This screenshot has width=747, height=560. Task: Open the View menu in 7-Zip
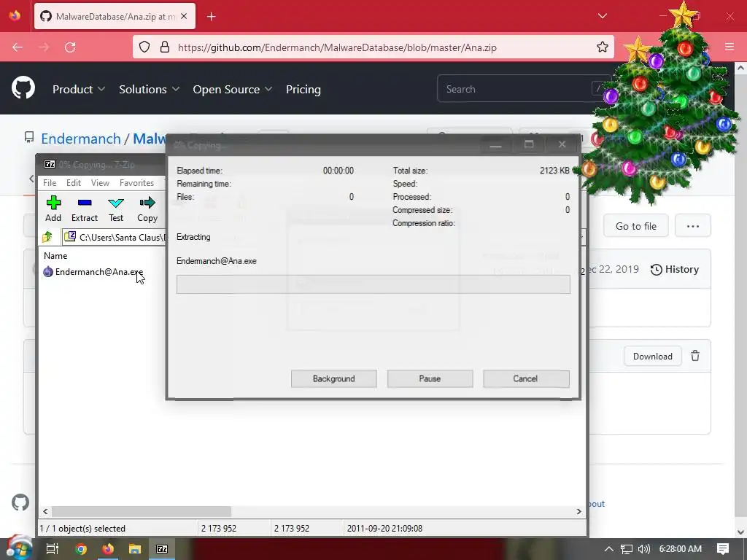point(100,183)
